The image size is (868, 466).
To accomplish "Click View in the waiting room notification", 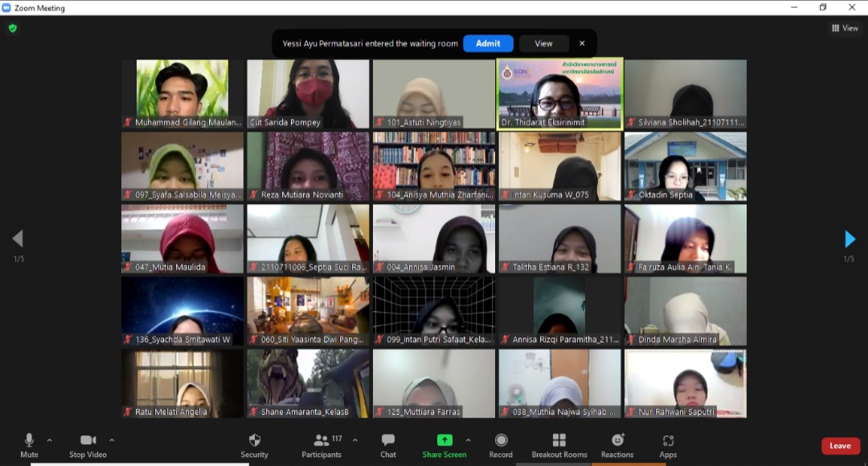I will [x=543, y=43].
